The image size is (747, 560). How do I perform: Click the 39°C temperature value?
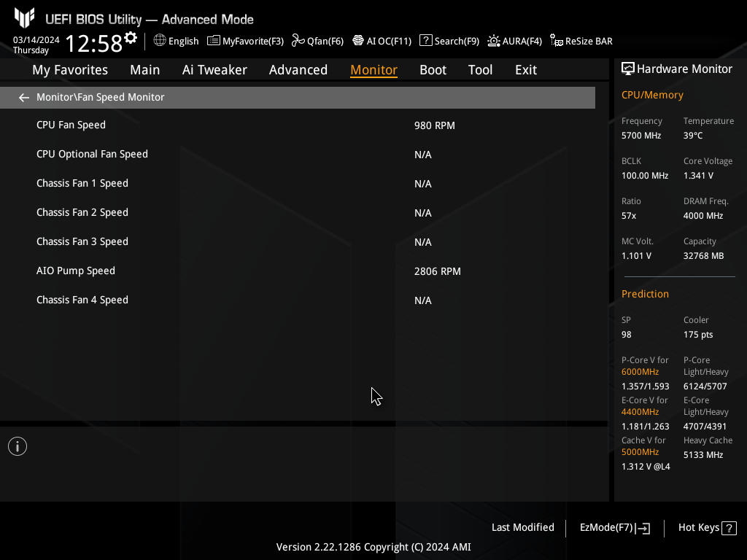click(693, 136)
